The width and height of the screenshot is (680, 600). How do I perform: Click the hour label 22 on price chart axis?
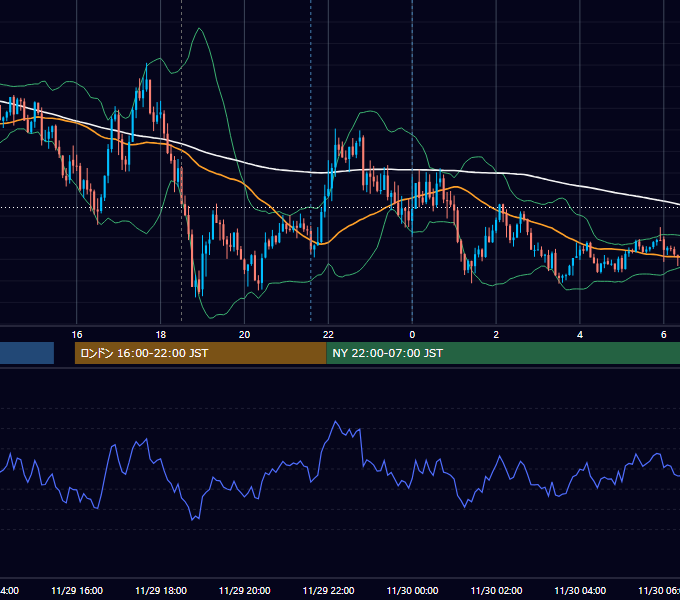[x=328, y=335]
